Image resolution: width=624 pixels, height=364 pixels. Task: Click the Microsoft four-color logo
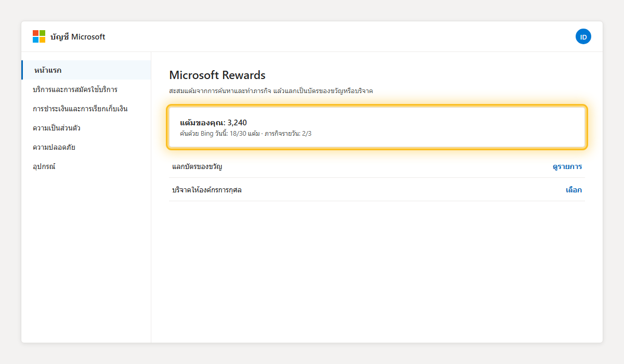click(39, 36)
